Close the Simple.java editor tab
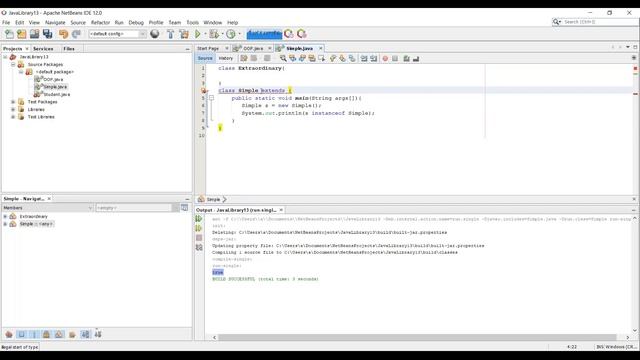Image resolution: width=640 pixels, height=360 pixels. click(x=320, y=49)
